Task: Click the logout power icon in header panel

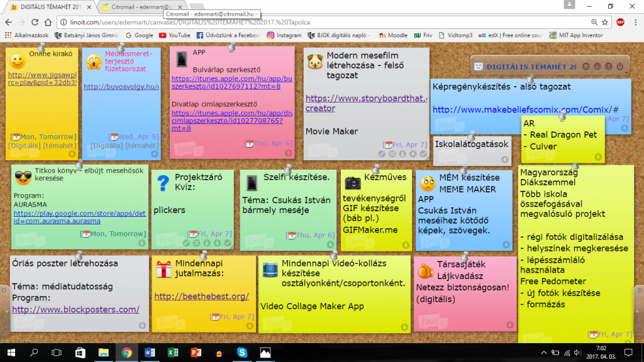Action: pos(619,66)
